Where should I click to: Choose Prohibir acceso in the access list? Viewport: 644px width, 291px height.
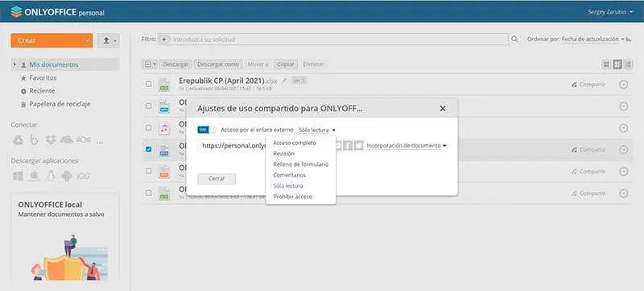(292, 197)
